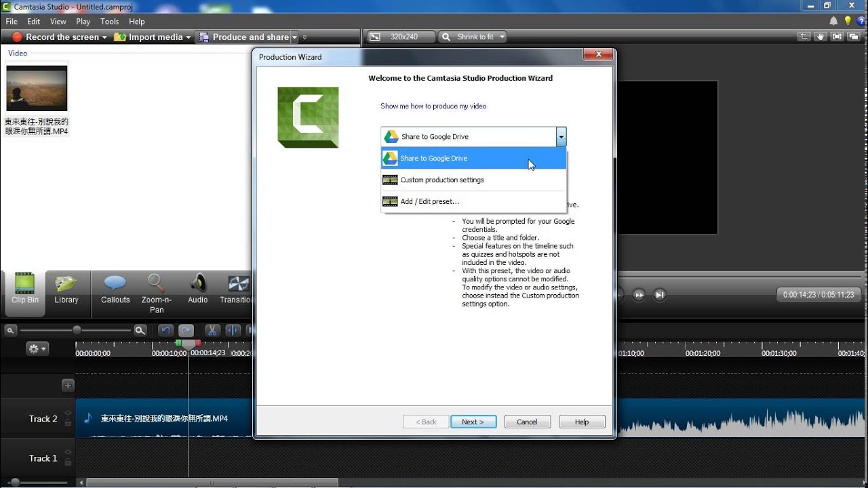Click the Import media button
The width and height of the screenshot is (868, 488).
click(149, 37)
